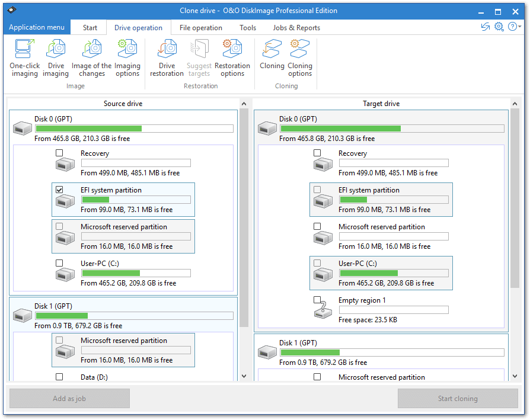
Task: Click the source 'From 0.9 TB, 679.2 GB is free' text
Action: click(78, 326)
